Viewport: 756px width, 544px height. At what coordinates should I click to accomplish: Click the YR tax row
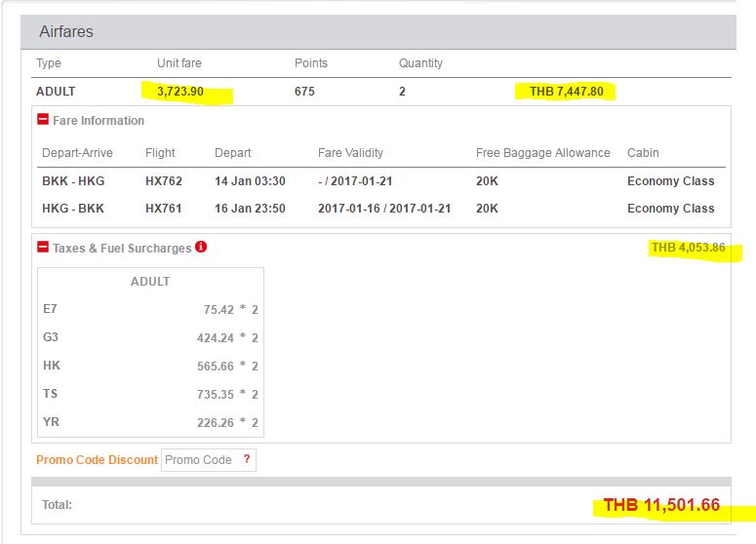coord(150,422)
